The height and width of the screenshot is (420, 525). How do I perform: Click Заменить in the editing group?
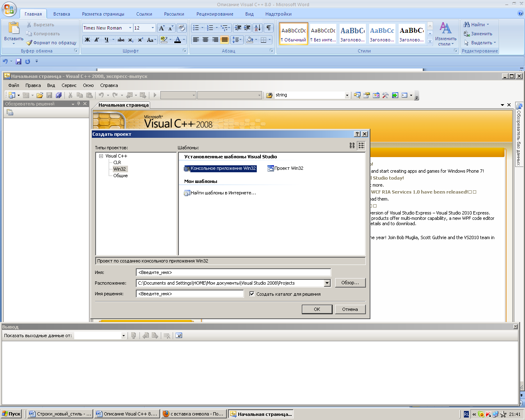coord(478,34)
